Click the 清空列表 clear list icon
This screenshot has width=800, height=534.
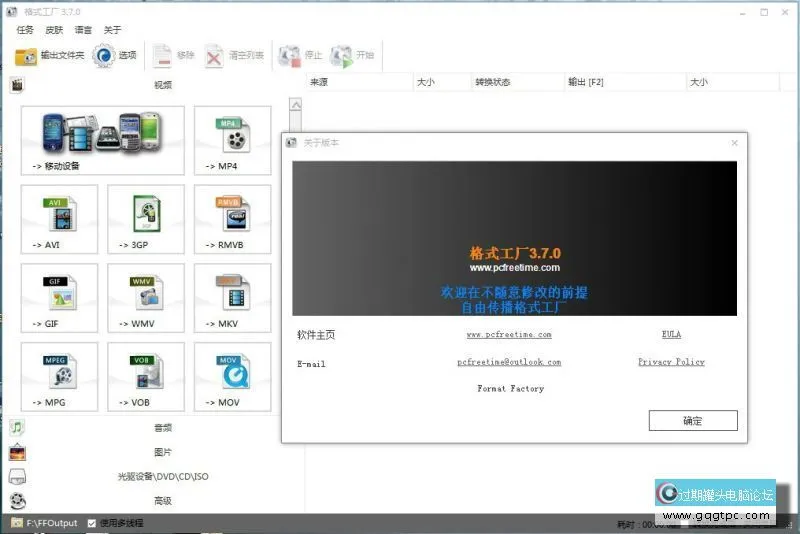click(x=214, y=56)
